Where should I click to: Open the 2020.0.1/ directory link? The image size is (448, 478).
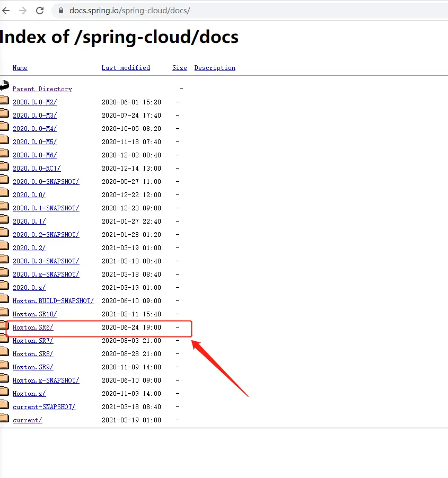29,222
